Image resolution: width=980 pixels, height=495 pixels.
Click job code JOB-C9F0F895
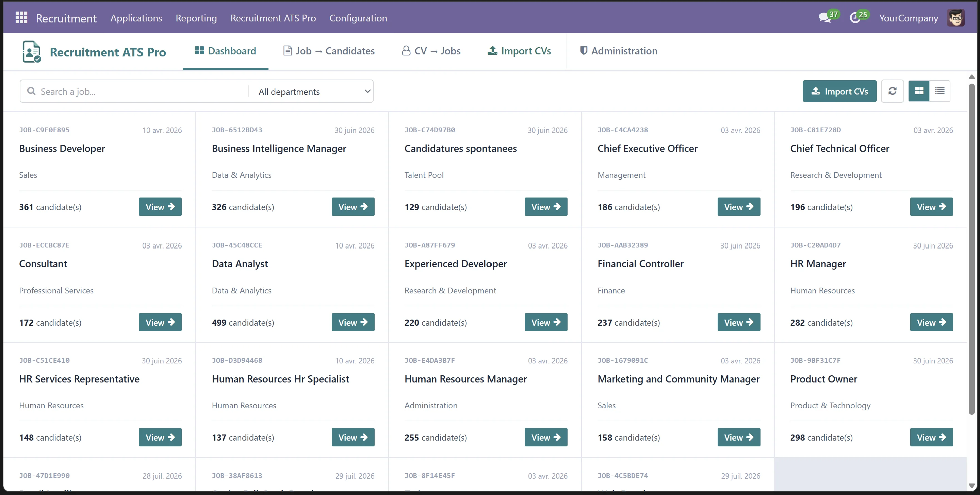click(x=45, y=130)
